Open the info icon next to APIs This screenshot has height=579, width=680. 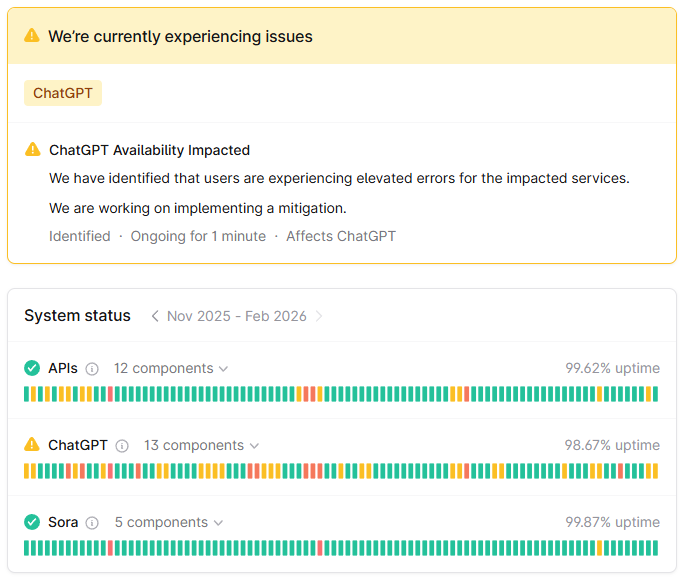[92, 369]
